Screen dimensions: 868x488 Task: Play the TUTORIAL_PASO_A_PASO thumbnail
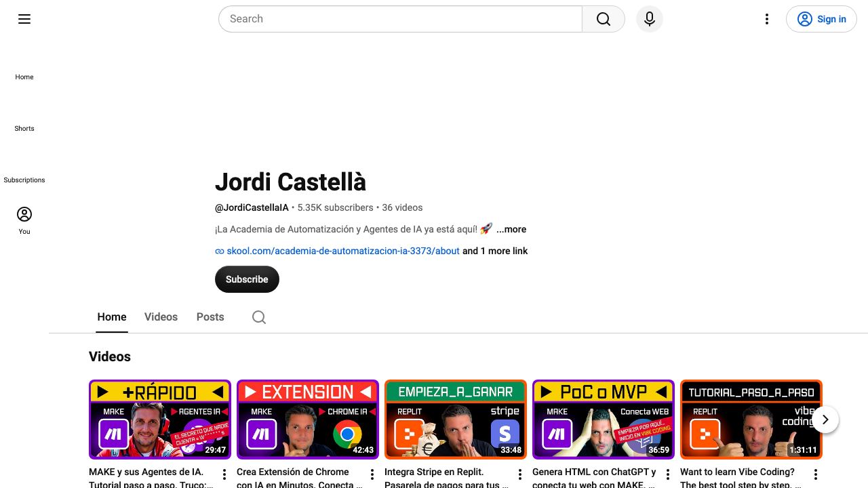pyautogui.click(x=751, y=420)
